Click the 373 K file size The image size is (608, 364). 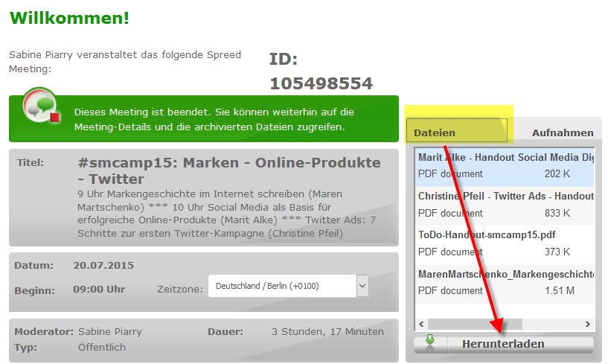[557, 252]
